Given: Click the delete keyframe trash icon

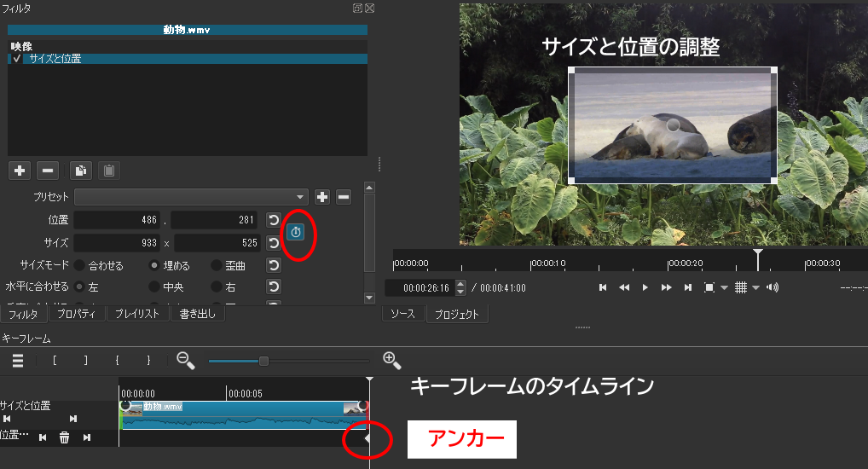Looking at the screenshot, I should [x=64, y=437].
